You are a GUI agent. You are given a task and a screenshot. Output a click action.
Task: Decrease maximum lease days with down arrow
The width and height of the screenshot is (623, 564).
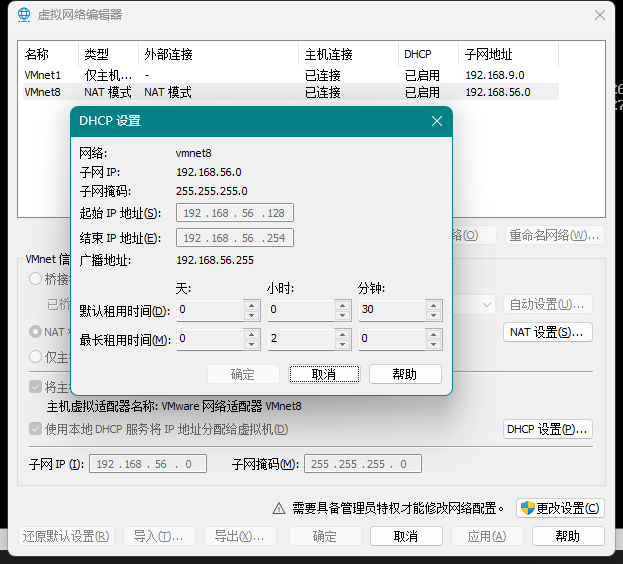252,345
